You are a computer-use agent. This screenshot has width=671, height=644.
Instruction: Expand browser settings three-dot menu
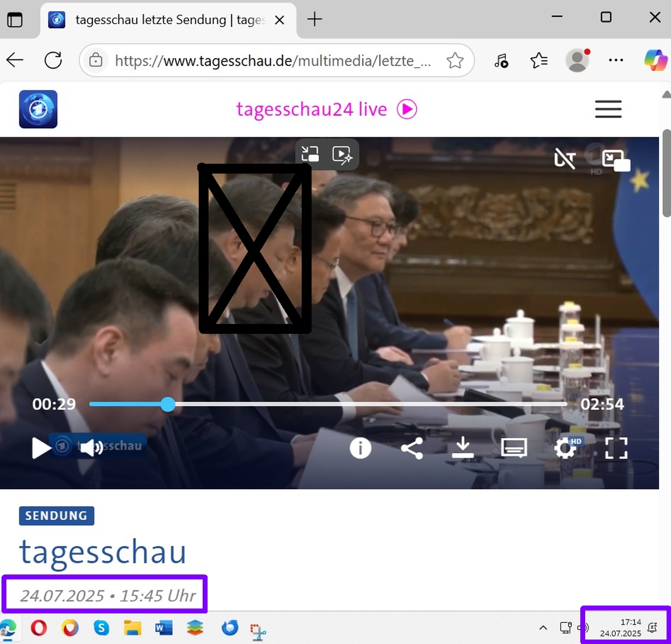pyautogui.click(x=616, y=60)
